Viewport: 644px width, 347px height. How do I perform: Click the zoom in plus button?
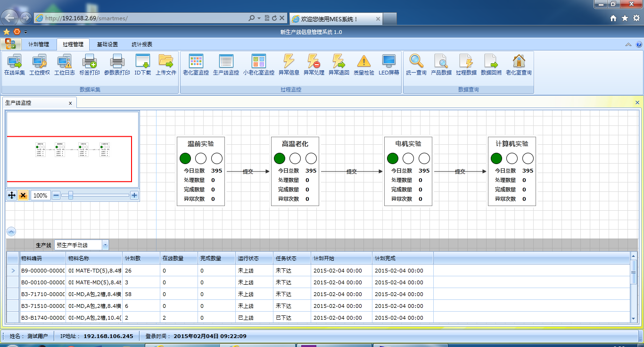pos(134,195)
